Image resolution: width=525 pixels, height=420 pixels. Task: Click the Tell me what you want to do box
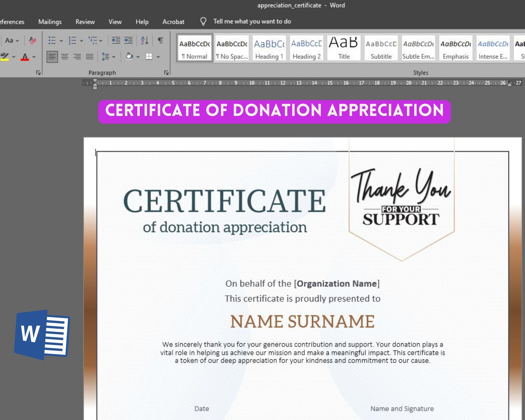252,21
